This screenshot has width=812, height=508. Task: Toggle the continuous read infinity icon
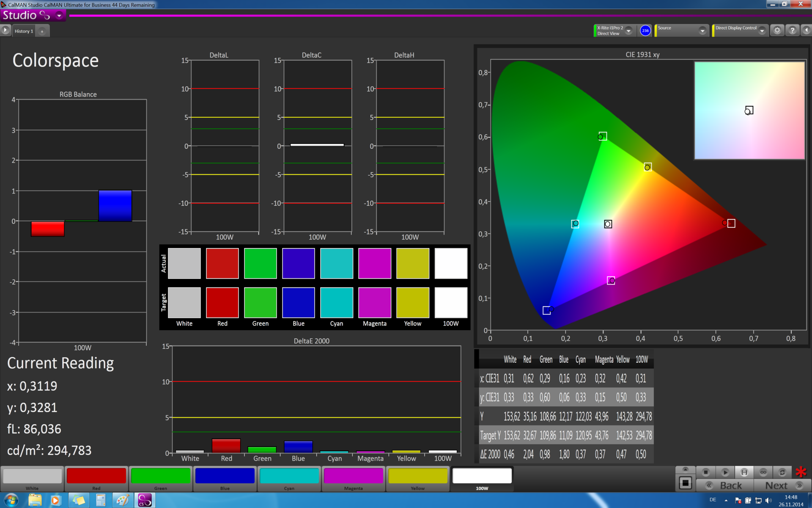click(x=763, y=472)
